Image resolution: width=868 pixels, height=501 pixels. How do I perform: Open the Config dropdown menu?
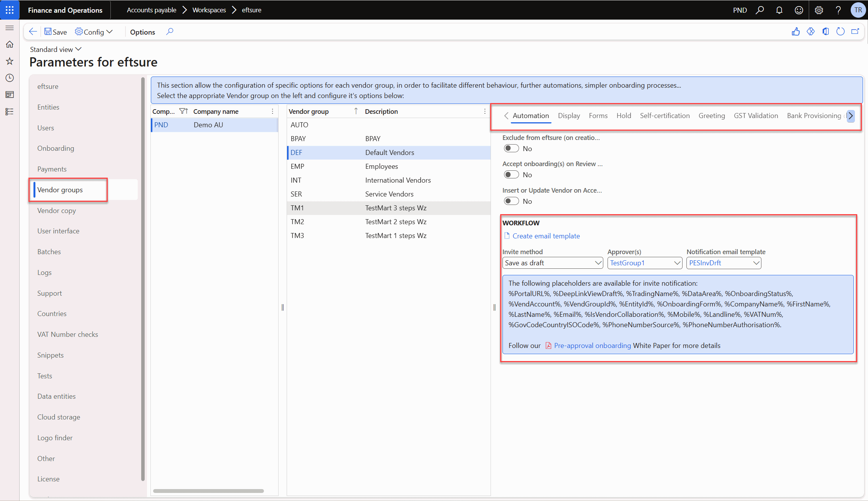click(93, 32)
